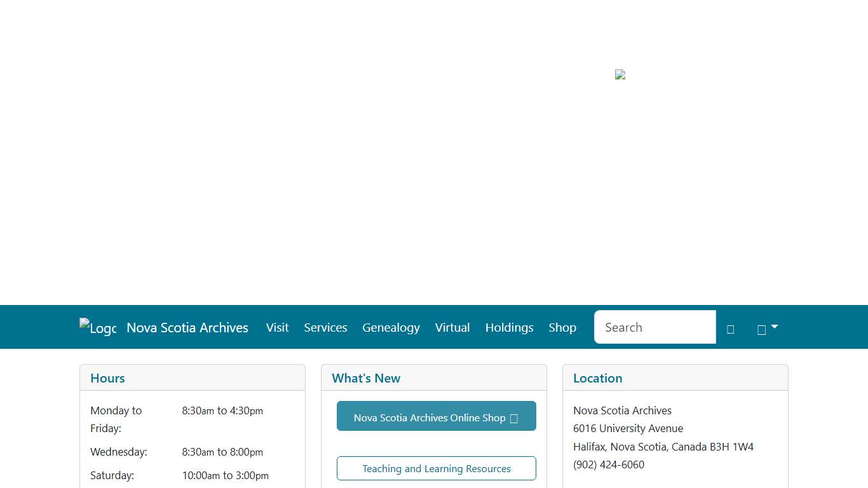Click the Location panel header
The height and width of the screenshot is (488, 868).
597,378
